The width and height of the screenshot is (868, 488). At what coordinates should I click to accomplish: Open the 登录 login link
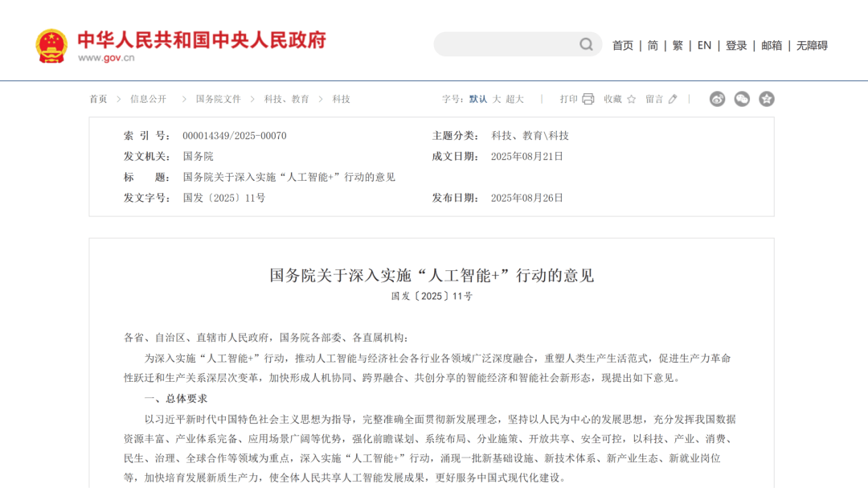736,45
